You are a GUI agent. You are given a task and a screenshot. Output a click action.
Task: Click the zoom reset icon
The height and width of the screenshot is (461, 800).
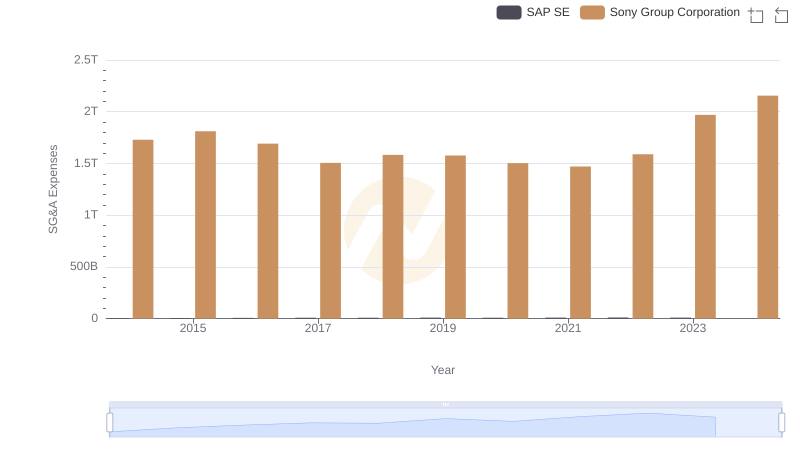point(781,15)
